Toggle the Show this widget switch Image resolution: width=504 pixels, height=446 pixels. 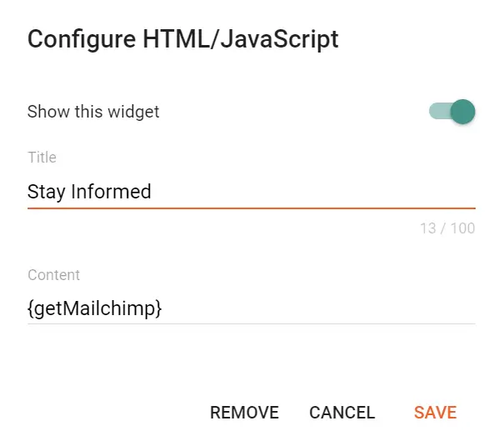(x=452, y=112)
